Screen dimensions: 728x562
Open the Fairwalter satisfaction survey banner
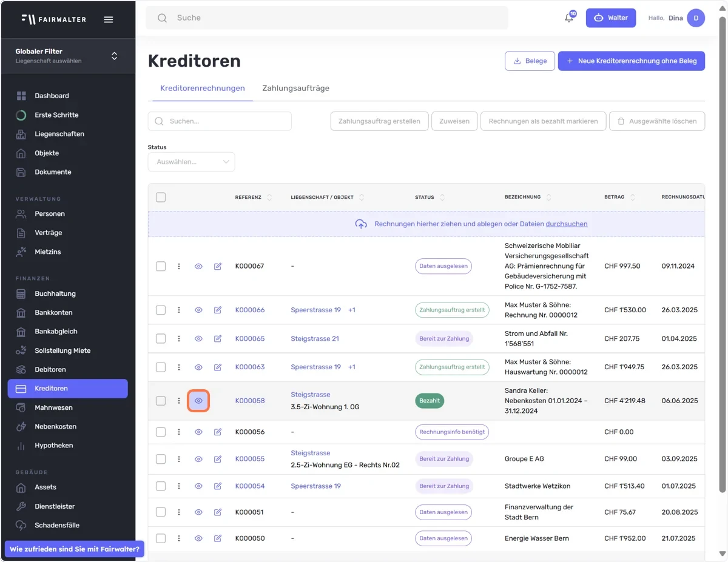coord(74,549)
